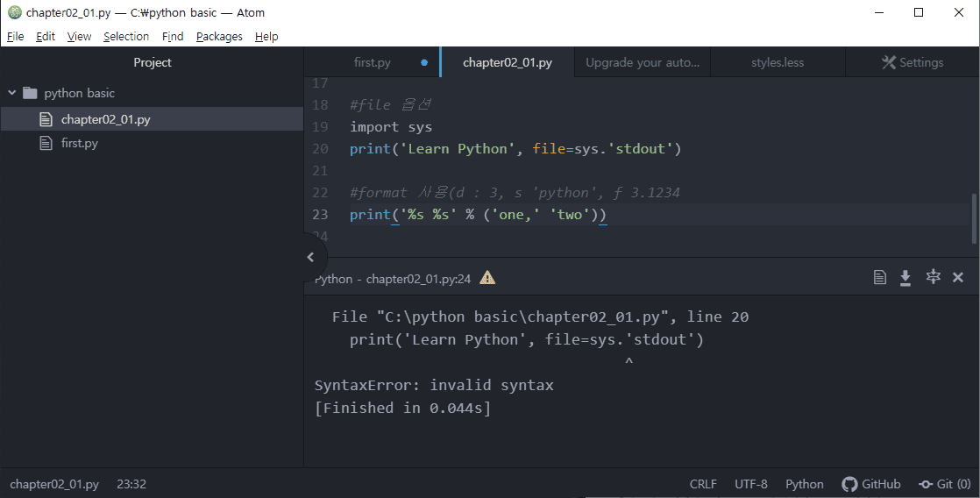Collapse the python basic project folder

pyautogui.click(x=11, y=93)
